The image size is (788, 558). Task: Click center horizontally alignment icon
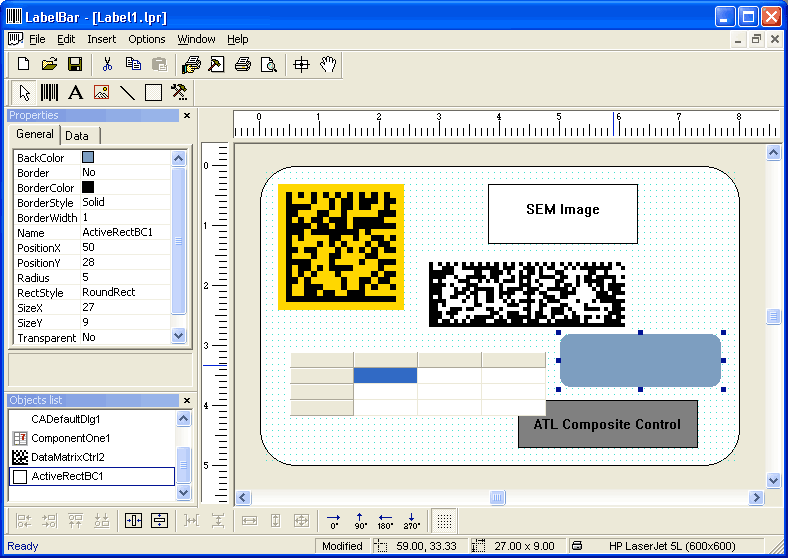pyautogui.click(x=133, y=521)
